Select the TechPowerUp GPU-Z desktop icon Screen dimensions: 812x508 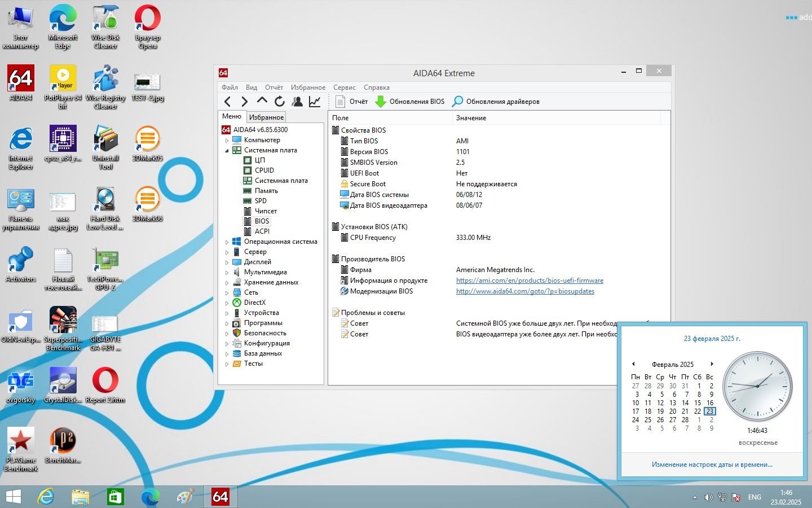pyautogui.click(x=105, y=269)
